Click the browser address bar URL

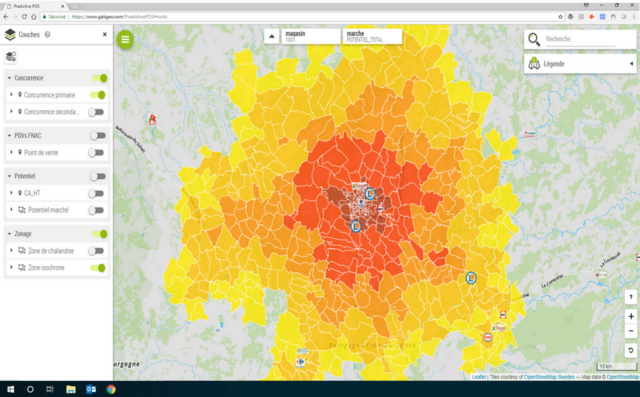point(120,17)
